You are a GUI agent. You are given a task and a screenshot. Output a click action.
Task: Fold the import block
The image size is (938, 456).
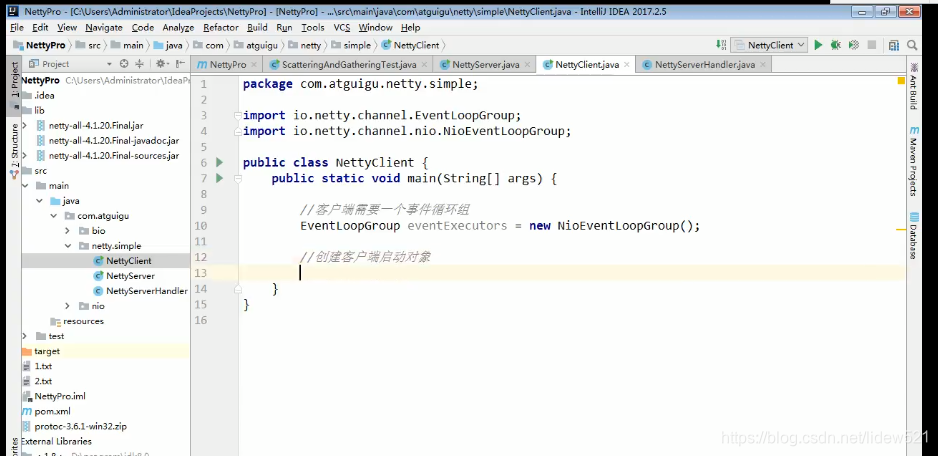pos(237,115)
